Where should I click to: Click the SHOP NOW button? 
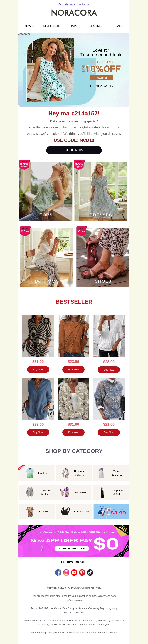click(74, 150)
